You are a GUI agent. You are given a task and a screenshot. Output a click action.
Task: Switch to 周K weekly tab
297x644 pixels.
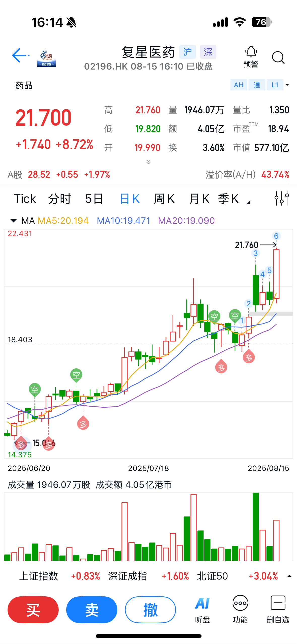click(164, 199)
